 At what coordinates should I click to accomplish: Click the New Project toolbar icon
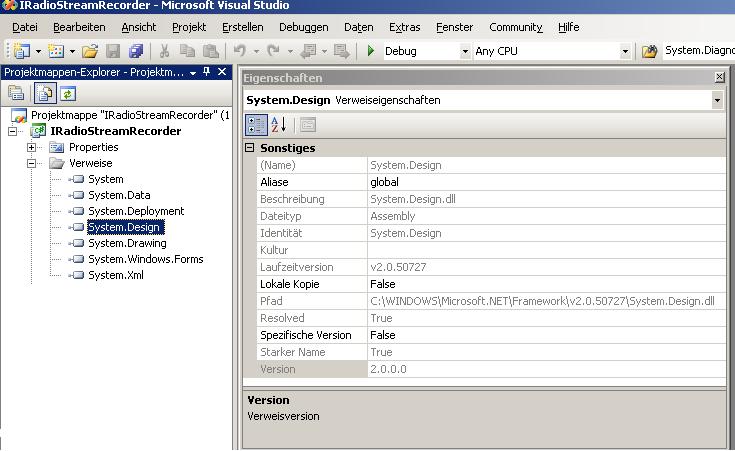22,51
